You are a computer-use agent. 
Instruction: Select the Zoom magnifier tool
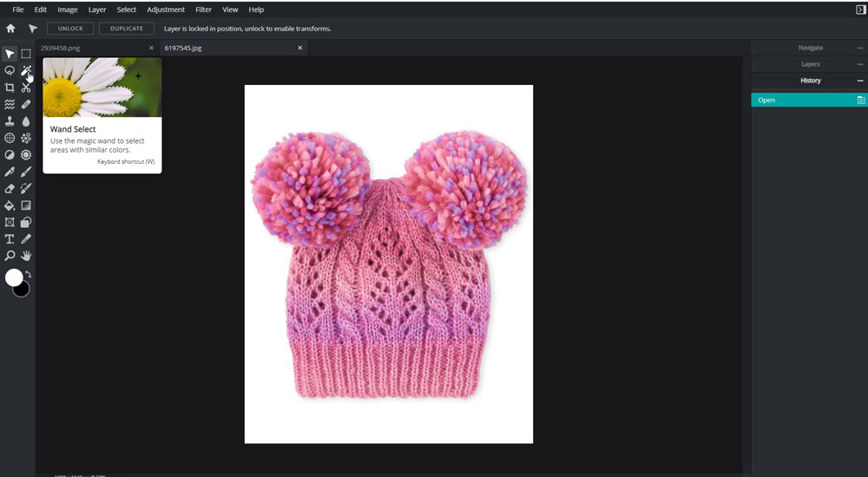10,256
